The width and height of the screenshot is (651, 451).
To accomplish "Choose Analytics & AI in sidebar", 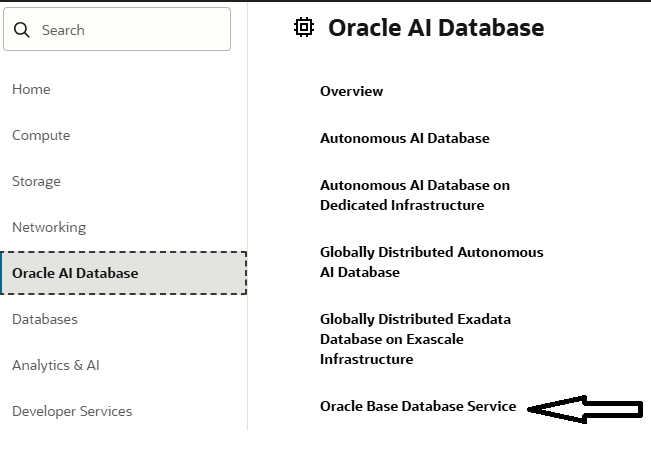I will point(56,365).
